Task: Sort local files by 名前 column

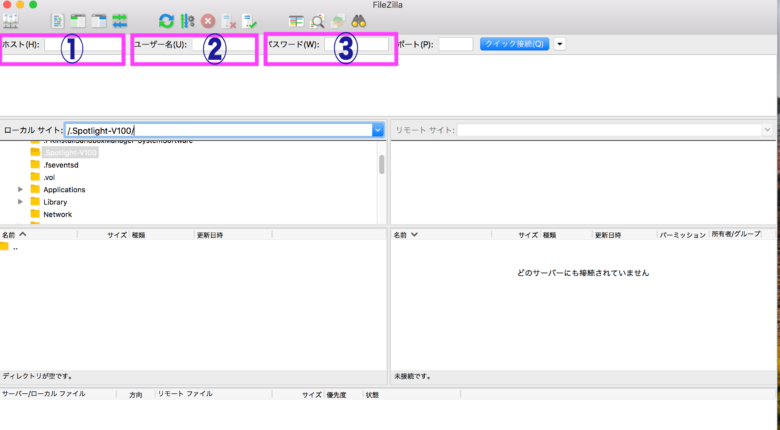Action: 39,234
